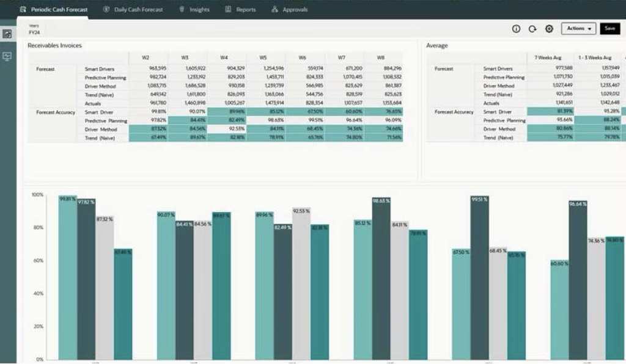The width and height of the screenshot is (626, 364).
Task: Open the Reports tab
Action: coord(245,10)
